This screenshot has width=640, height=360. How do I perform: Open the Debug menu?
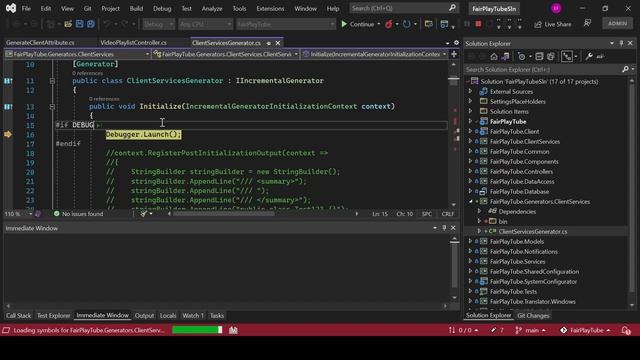click(162, 8)
